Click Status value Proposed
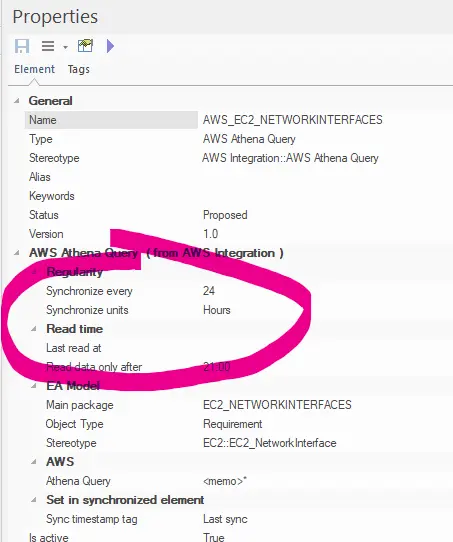The width and height of the screenshot is (453, 542). [225, 215]
